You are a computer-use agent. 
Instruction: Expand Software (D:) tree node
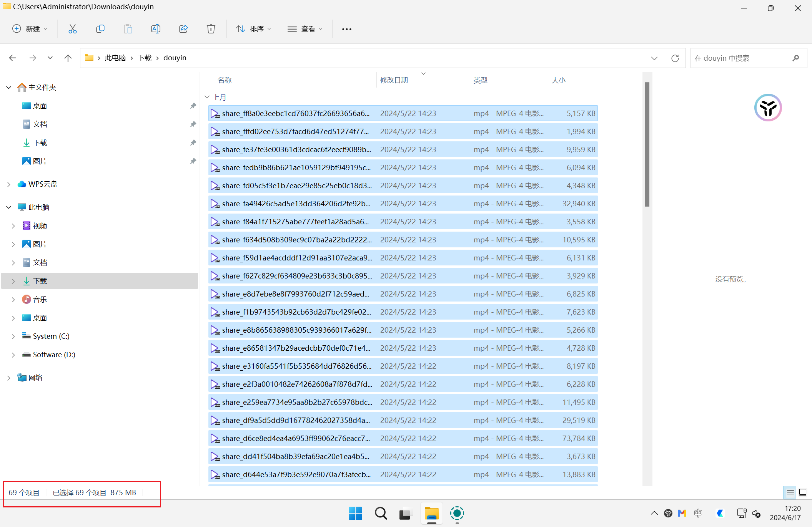click(13, 355)
